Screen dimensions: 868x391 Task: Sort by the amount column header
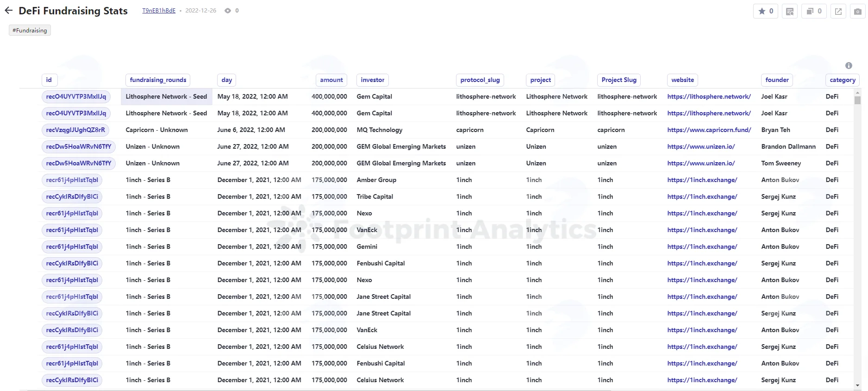[x=331, y=80]
